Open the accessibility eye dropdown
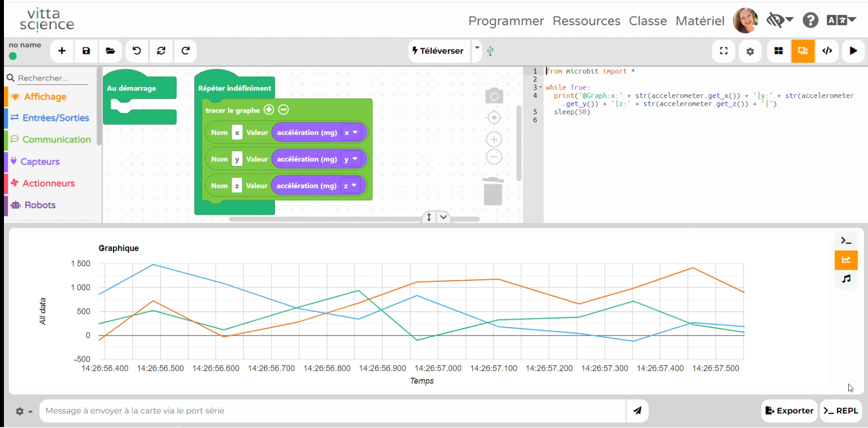868x428 pixels. pos(780,20)
